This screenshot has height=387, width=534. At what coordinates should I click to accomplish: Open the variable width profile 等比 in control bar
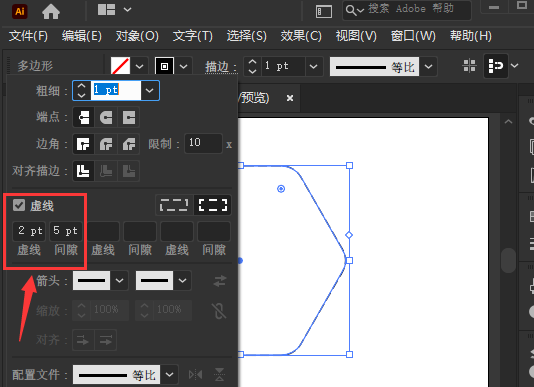click(428, 66)
